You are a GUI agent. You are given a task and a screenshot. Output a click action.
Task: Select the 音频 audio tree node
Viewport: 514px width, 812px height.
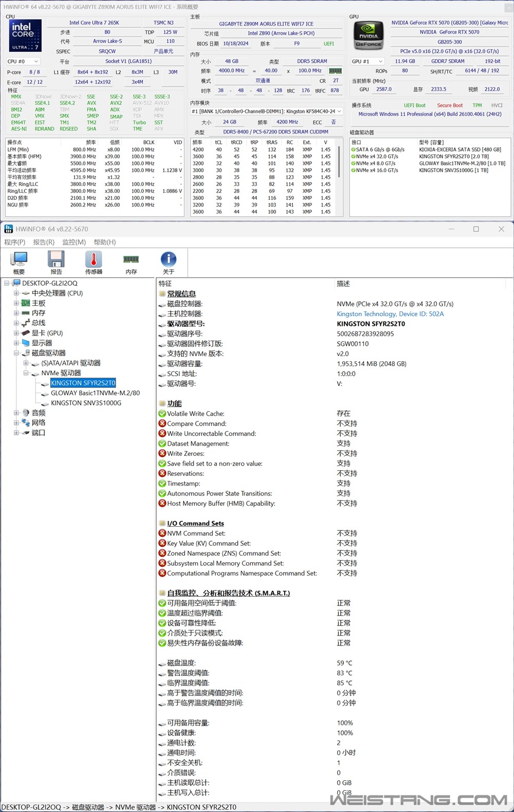click(39, 413)
